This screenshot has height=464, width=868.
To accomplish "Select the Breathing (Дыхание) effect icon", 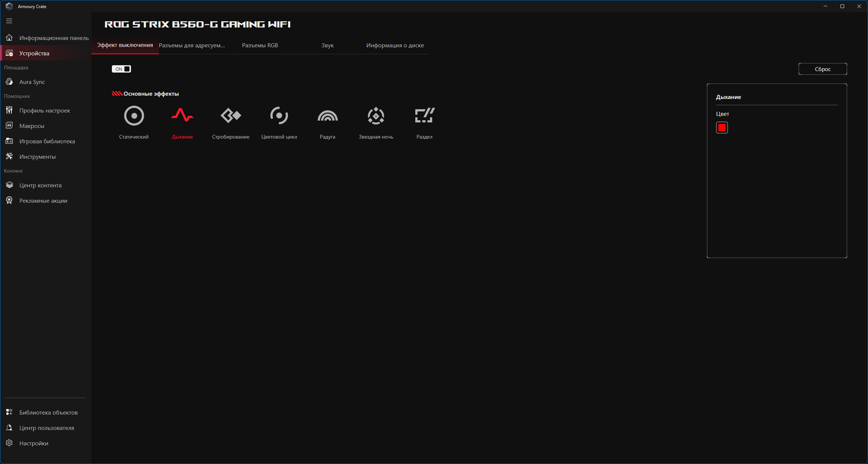I will coord(182,115).
